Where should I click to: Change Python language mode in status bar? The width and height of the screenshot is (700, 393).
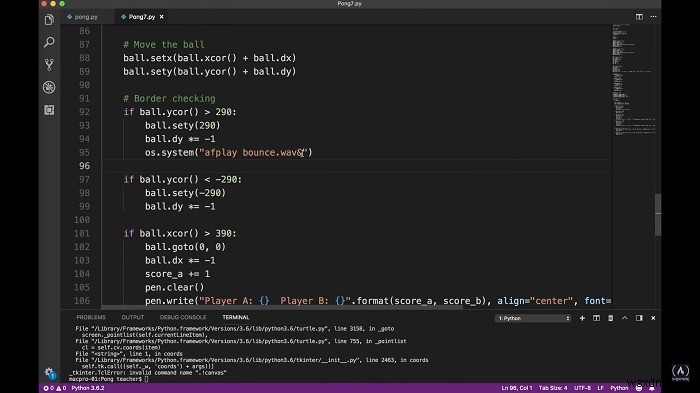pyautogui.click(x=619, y=388)
